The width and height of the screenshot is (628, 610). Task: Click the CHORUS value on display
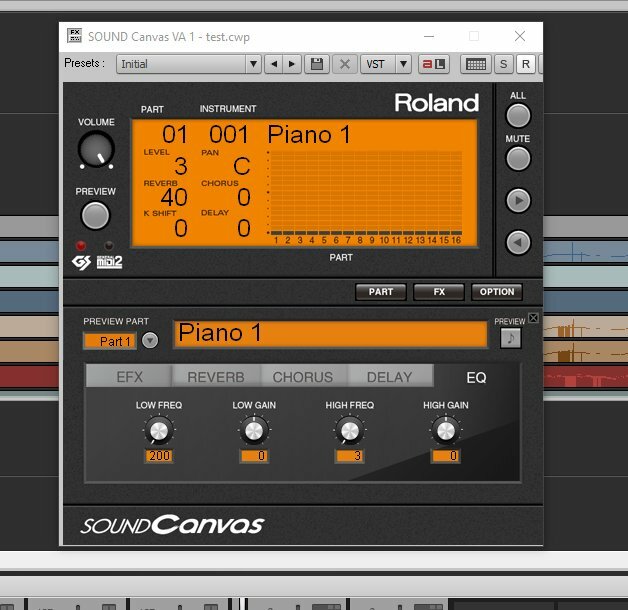tap(244, 197)
